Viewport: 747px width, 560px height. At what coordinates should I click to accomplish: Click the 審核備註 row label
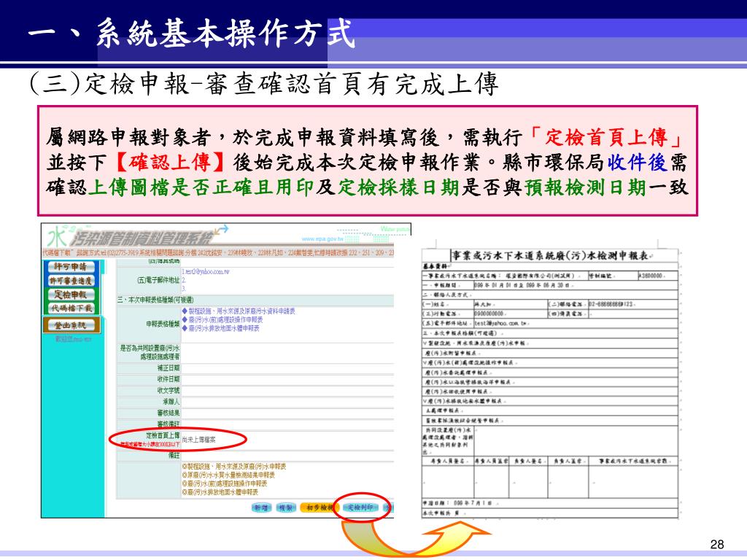[169, 424]
